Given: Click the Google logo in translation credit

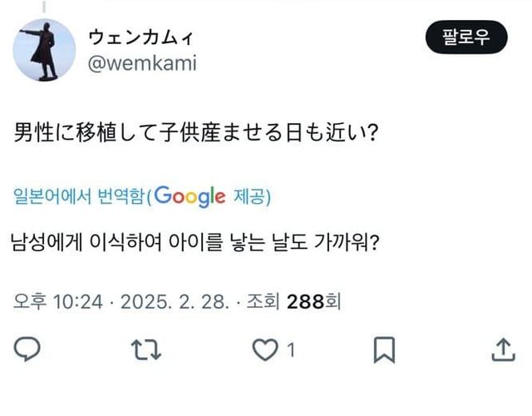Looking at the screenshot, I should [x=190, y=196].
